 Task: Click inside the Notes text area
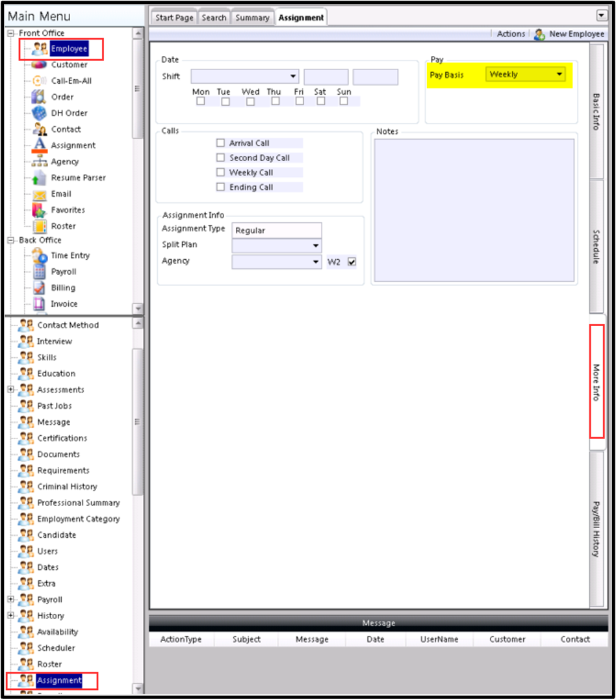[474, 210]
